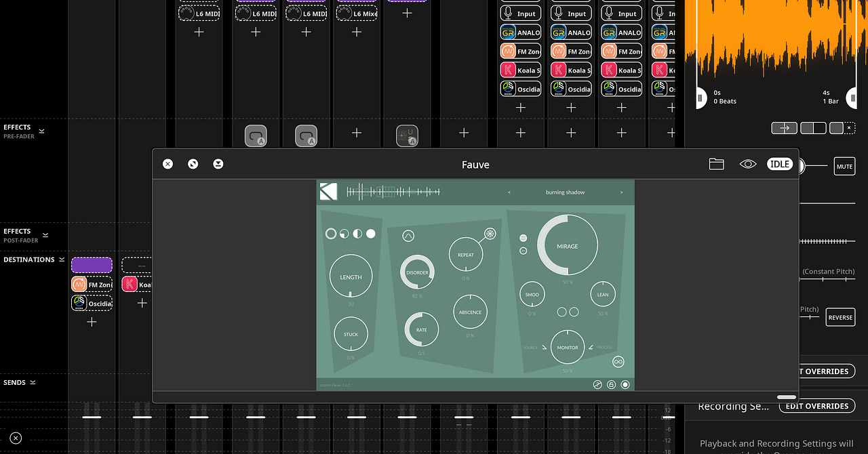Click the equals-sign icon beside MIRAGE

click(524, 238)
